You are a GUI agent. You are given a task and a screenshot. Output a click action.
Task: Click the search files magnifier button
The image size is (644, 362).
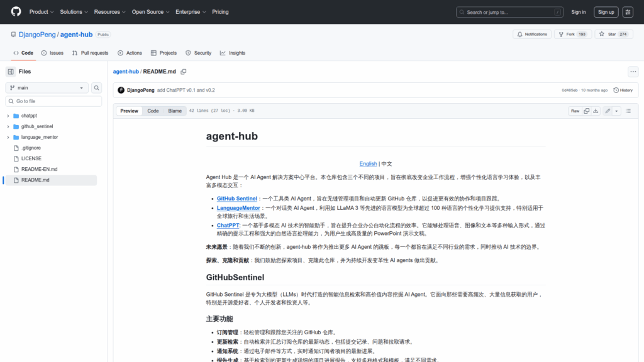click(x=97, y=88)
